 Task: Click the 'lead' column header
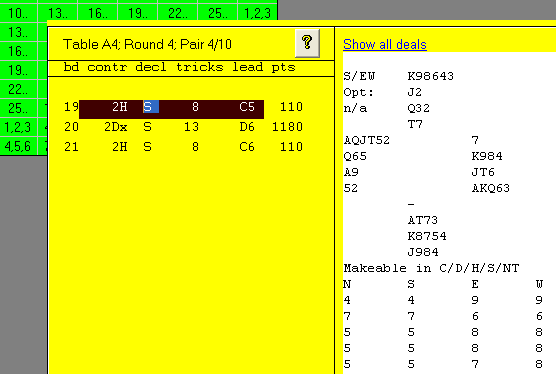click(248, 67)
